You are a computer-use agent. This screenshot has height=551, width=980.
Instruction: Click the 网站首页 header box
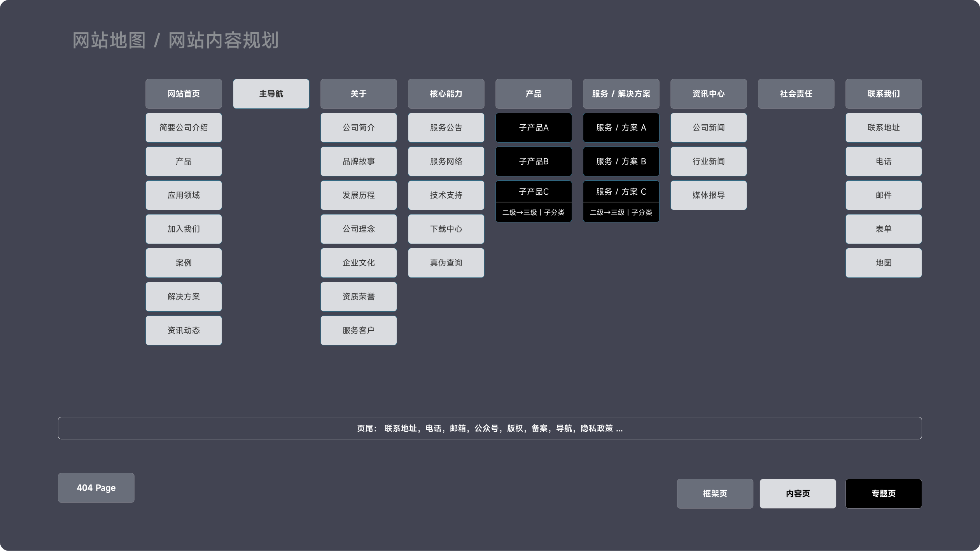[x=184, y=94]
